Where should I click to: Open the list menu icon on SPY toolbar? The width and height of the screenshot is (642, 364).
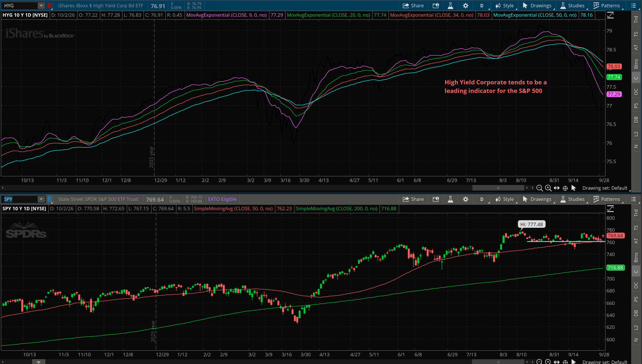633,199
